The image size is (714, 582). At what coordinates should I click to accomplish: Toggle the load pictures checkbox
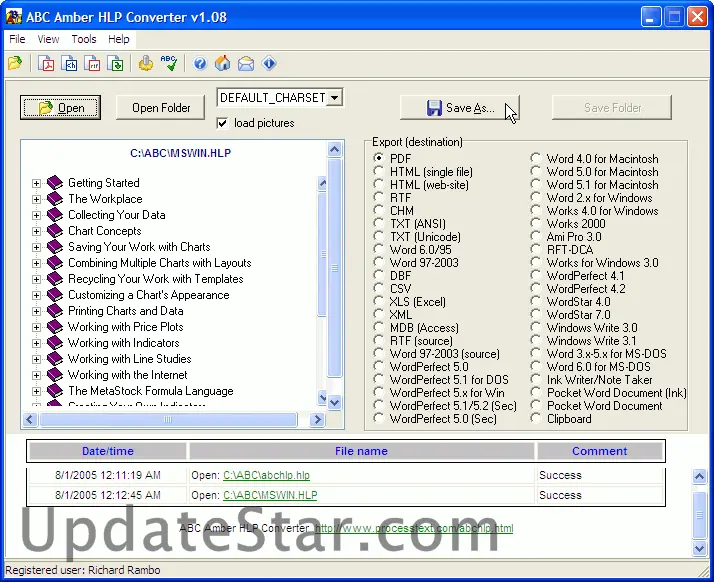point(222,123)
